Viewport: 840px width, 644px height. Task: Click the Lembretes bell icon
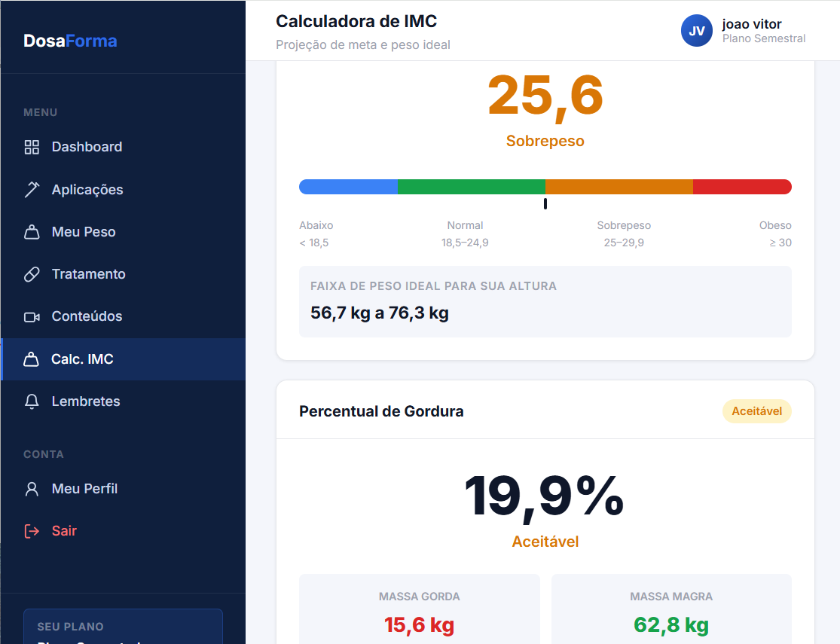pyautogui.click(x=32, y=401)
